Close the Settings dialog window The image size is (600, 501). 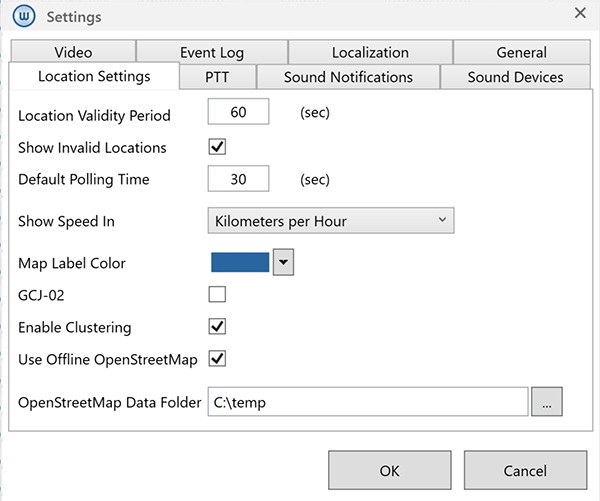tap(579, 13)
